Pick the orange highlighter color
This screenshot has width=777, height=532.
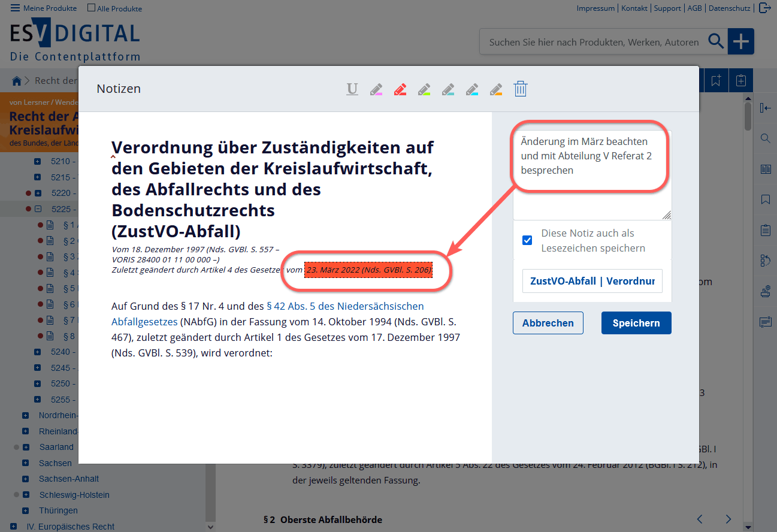[496, 89]
